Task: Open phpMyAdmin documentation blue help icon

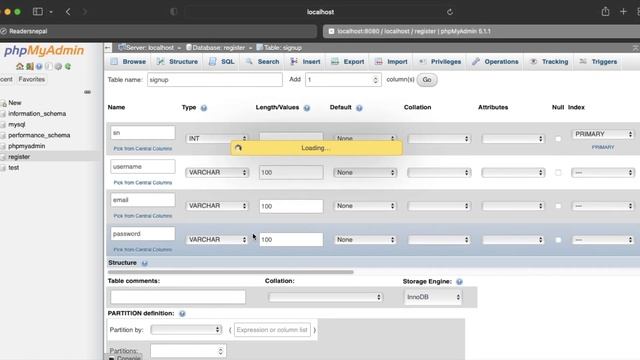Action: [39, 66]
